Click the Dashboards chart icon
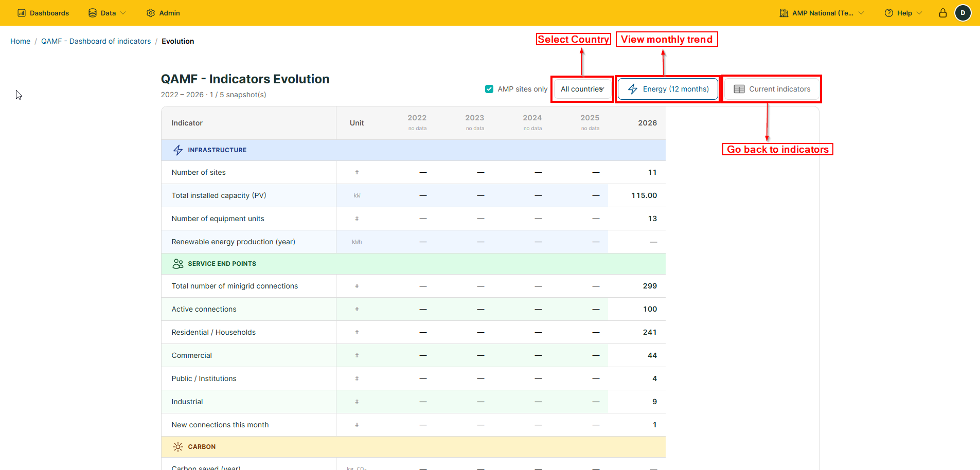The image size is (980, 470). 22,13
